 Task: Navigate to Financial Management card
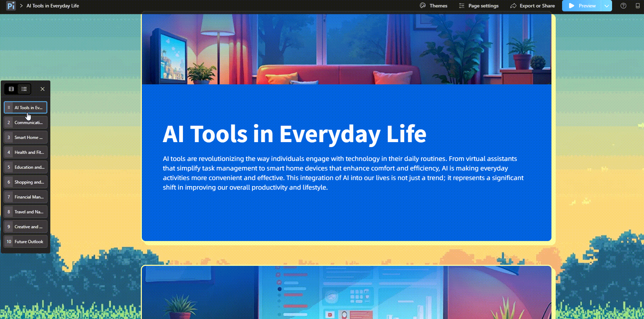click(x=26, y=197)
